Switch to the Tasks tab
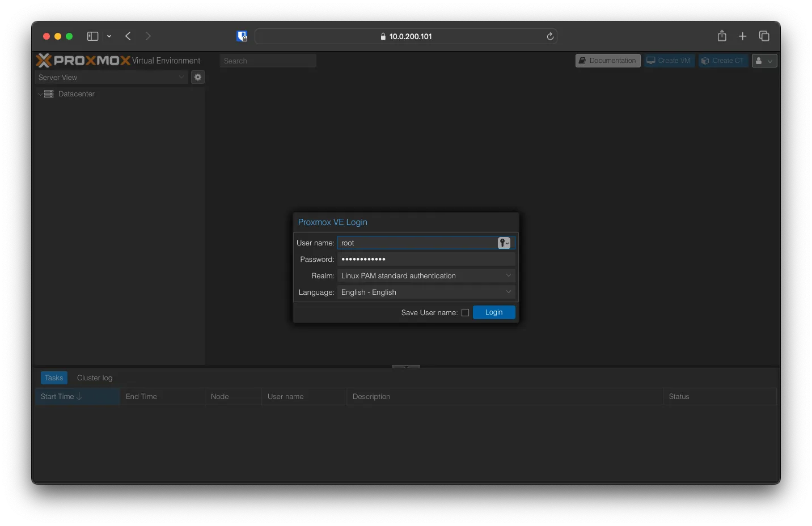Screen dimensions: 812x526 [x=54, y=378]
